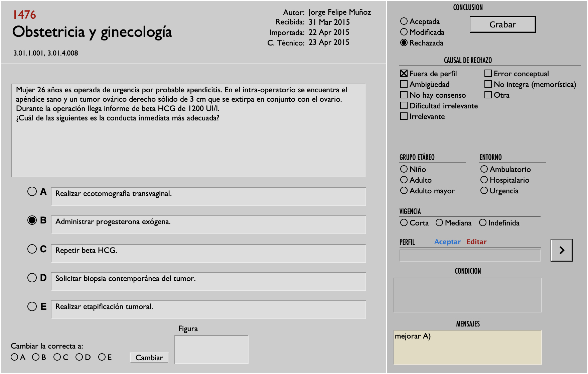Click the 'Repetir beta HCG' answer field

pyautogui.click(x=208, y=254)
